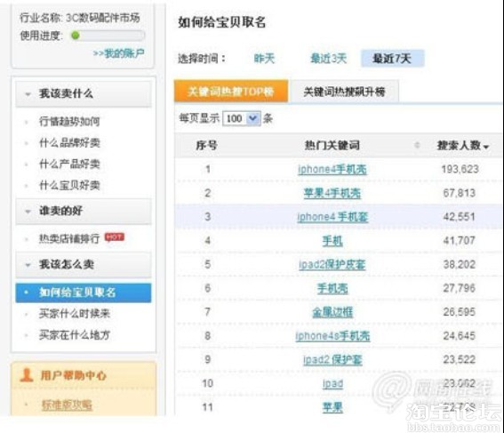Select 如何给宝贝取名 sidebar item
Viewport: 504px width, 433px height.
(84, 293)
